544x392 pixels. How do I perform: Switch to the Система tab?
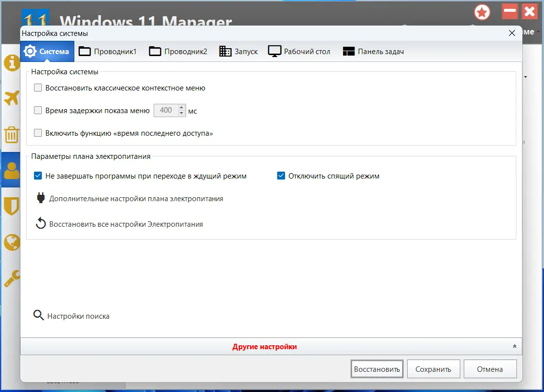pos(47,51)
